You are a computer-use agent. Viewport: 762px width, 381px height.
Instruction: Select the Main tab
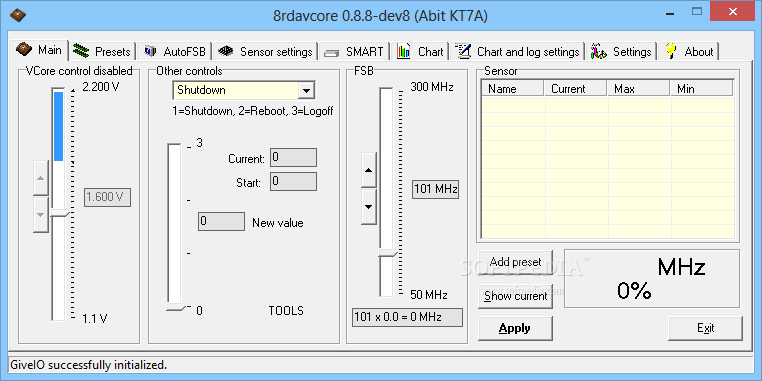click(x=39, y=50)
